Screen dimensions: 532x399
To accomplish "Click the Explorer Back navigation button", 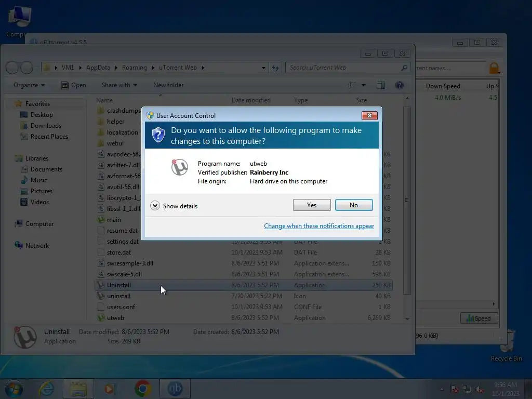I will point(12,68).
